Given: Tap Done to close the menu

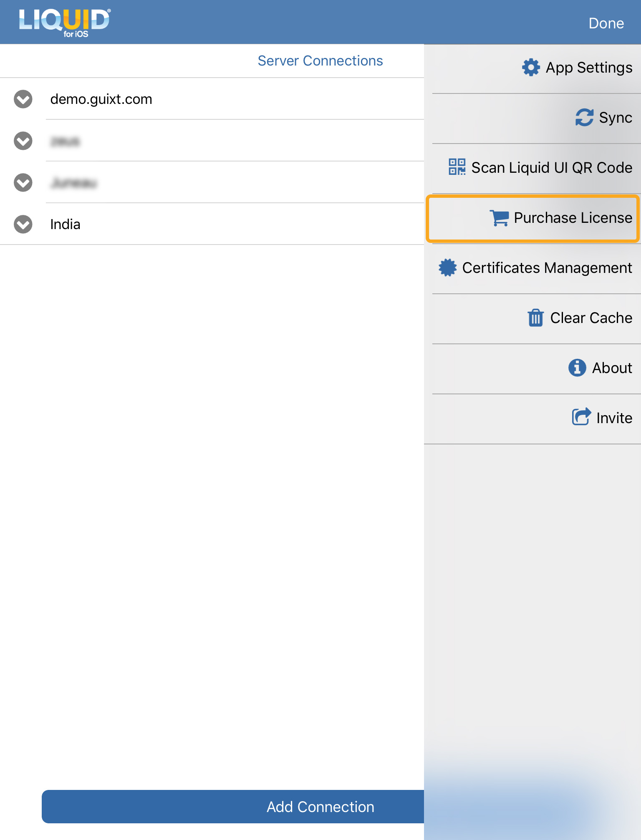Looking at the screenshot, I should [606, 23].
